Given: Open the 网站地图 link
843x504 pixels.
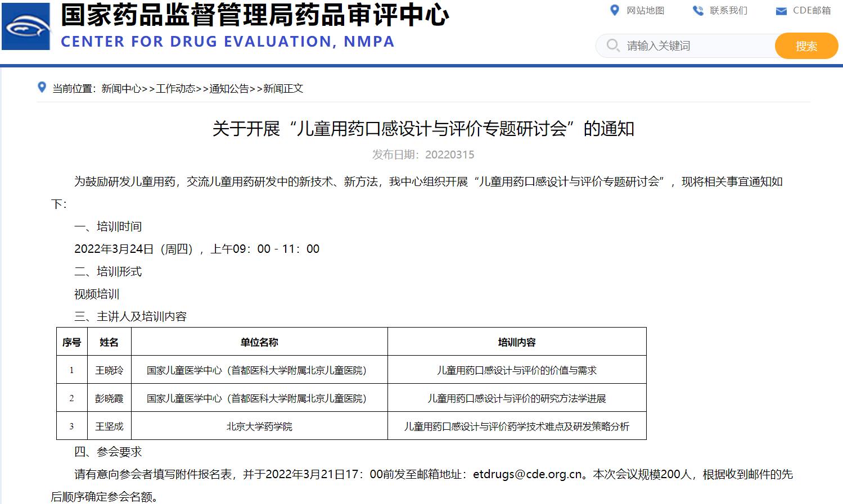Looking at the screenshot, I should pos(645,11).
